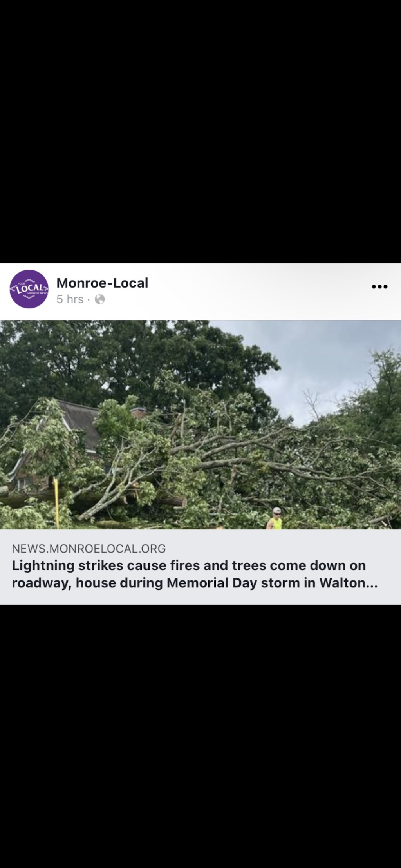Tap the black area below the post
Image resolution: width=401 pixels, height=868 pixels.
tap(200, 736)
